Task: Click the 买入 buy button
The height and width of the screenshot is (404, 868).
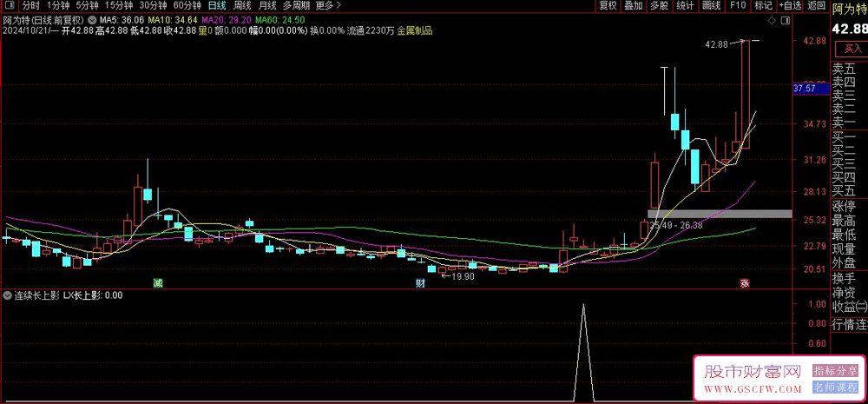Action: [853, 49]
